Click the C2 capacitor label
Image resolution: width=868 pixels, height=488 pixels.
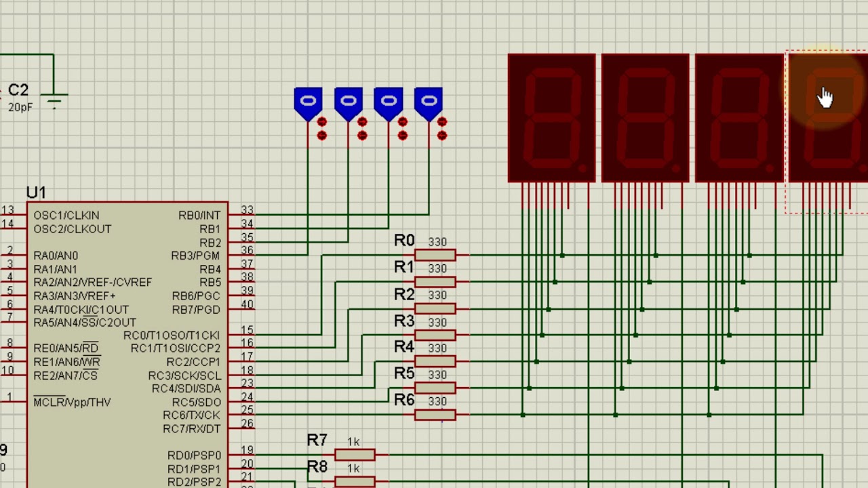click(18, 90)
